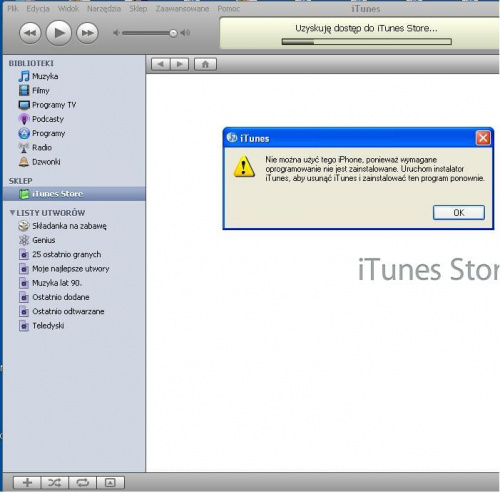Start playback with the Play button
This screenshot has width=500, height=493.
coord(59,33)
